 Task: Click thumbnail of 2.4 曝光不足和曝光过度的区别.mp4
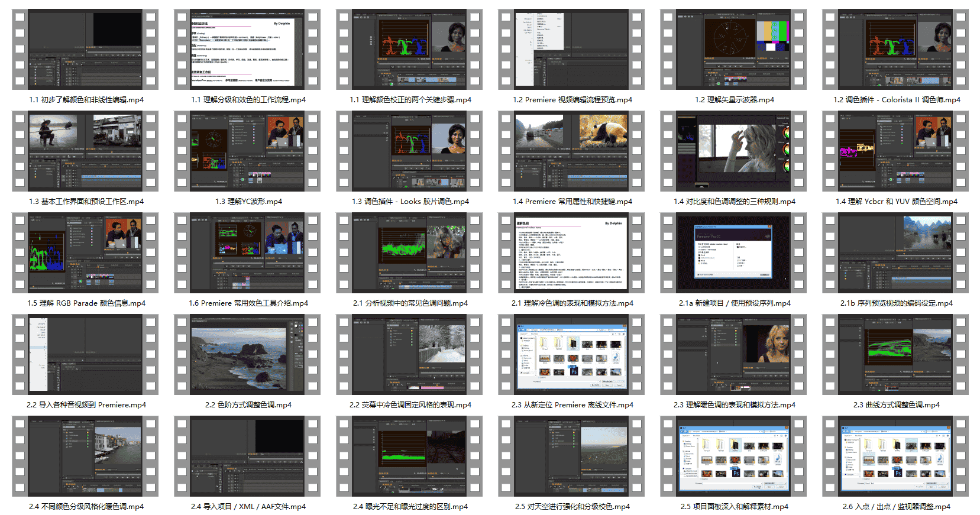coord(409,456)
